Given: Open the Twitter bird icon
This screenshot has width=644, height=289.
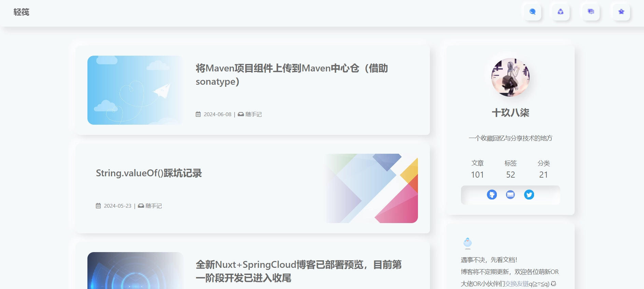Looking at the screenshot, I should point(529,195).
